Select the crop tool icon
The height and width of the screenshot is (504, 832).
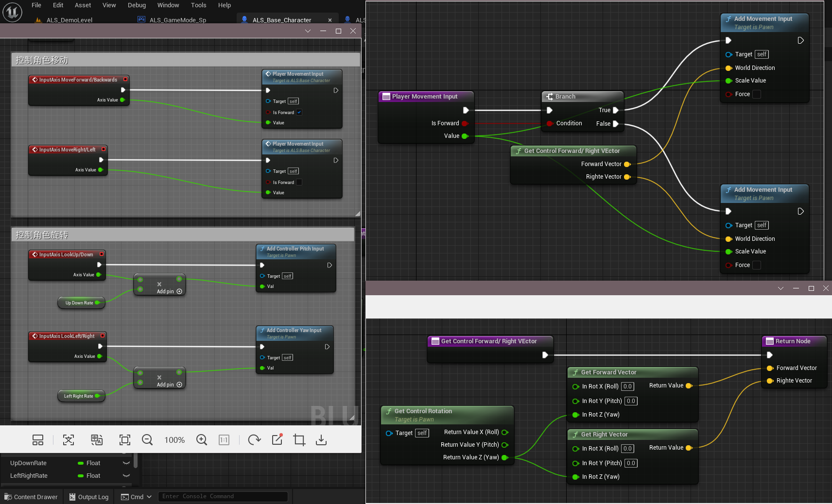pyautogui.click(x=299, y=440)
